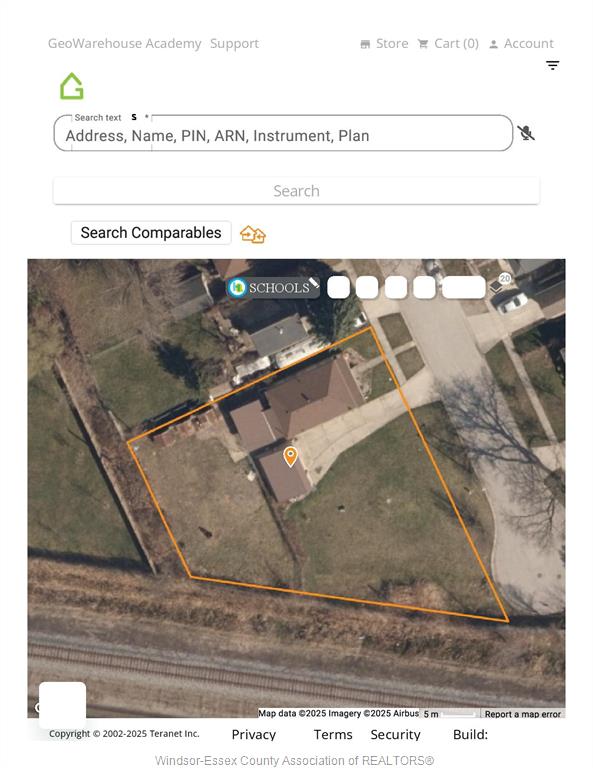This screenshot has height=768, width=593.
Task: Click the Search button
Action: (296, 191)
